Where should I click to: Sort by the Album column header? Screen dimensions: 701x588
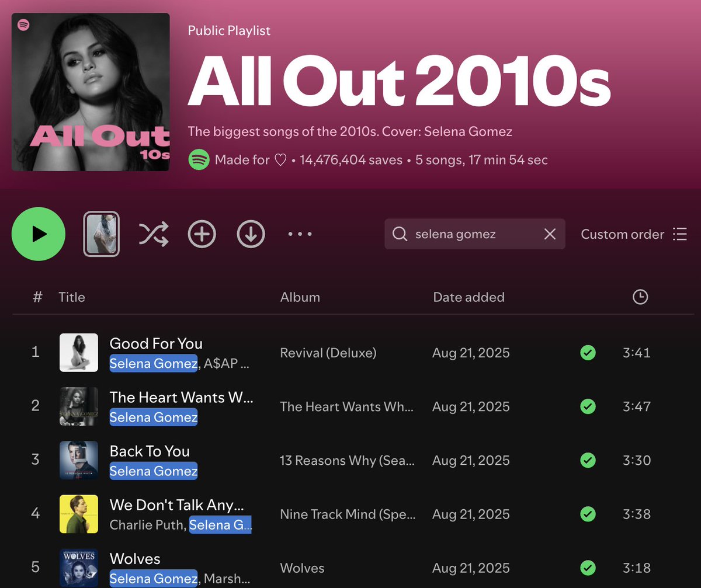[300, 297]
